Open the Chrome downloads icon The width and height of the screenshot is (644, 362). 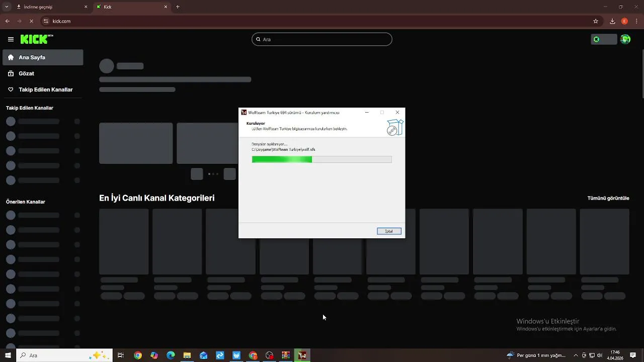coord(612,21)
